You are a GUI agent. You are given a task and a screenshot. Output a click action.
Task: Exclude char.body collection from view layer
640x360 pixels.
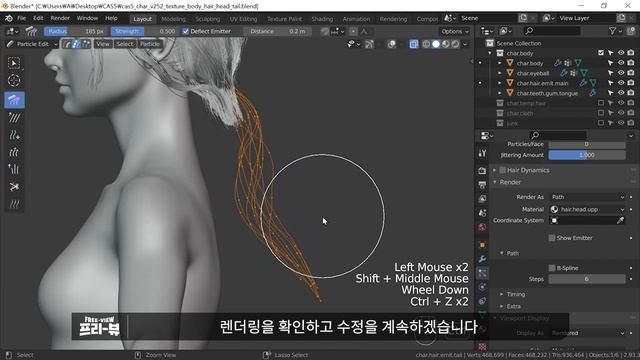(601, 53)
